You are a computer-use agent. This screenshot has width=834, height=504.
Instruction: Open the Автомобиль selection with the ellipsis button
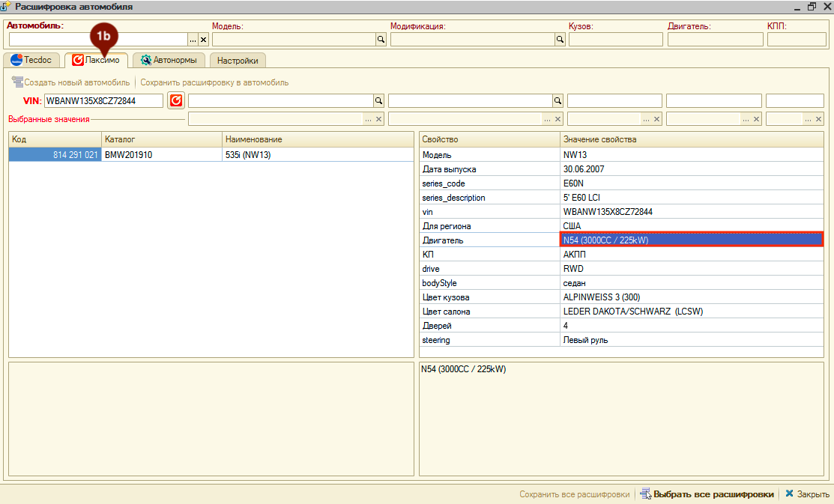click(x=193, y=40)
